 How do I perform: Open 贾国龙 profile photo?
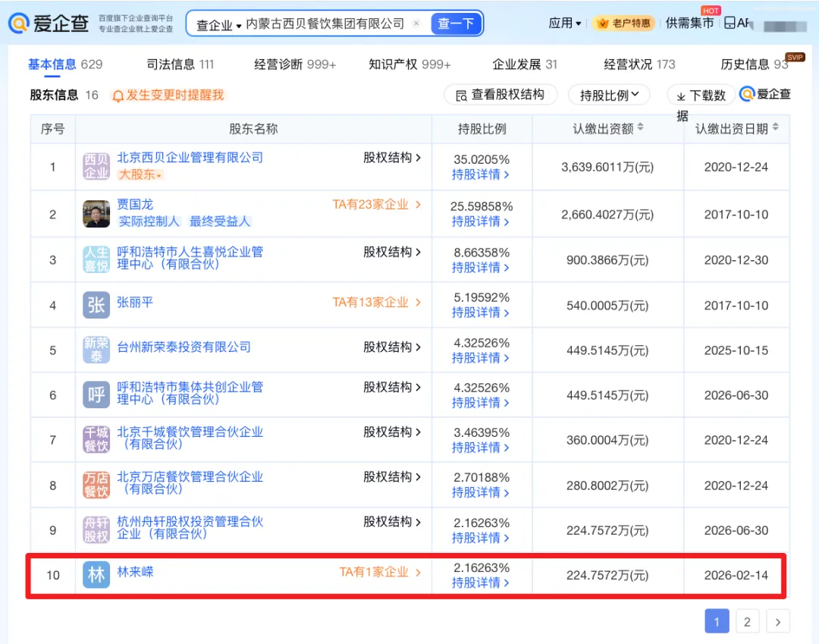(96, 214)
